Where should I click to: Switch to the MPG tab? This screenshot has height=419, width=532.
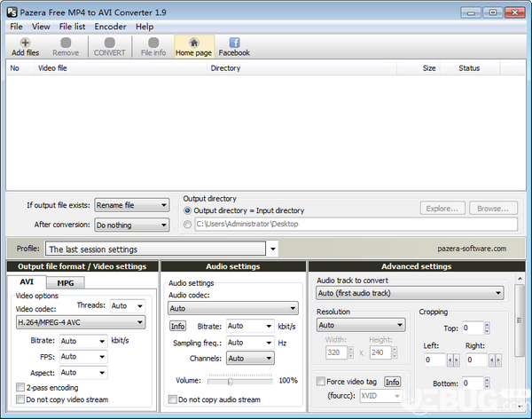pyautogui.click(x=66, y=283)
